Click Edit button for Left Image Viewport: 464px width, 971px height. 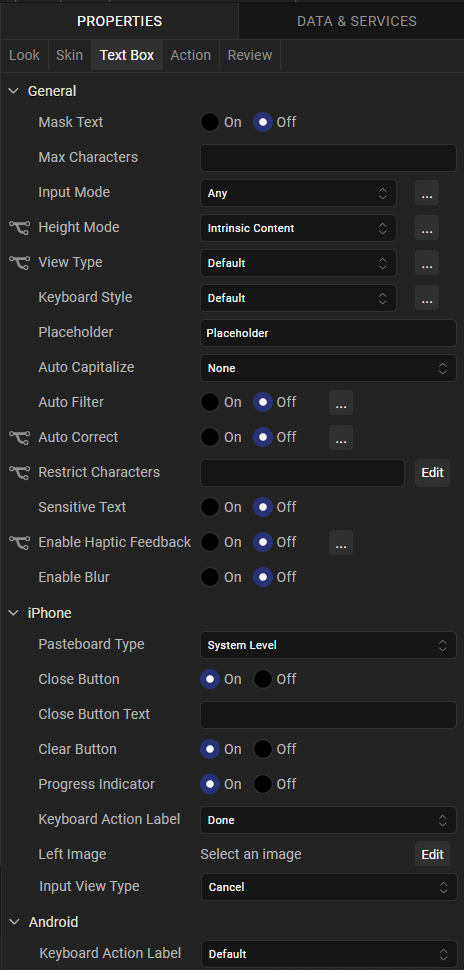tap(432, 855)
